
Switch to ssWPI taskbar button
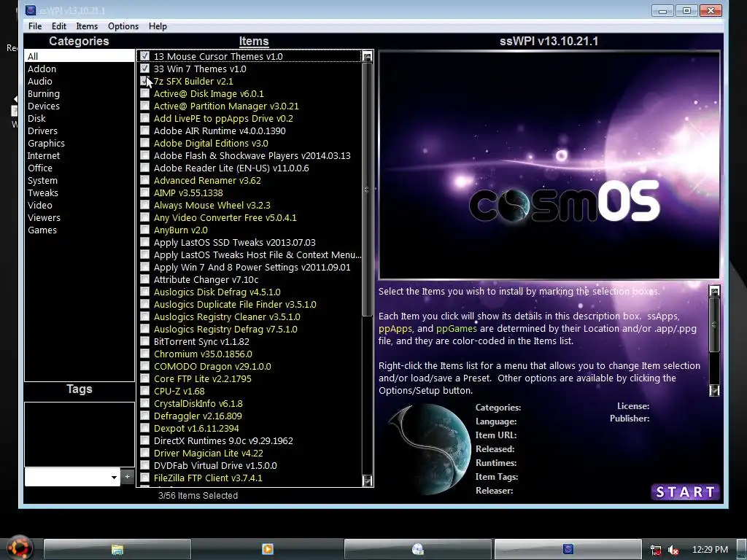568,549
